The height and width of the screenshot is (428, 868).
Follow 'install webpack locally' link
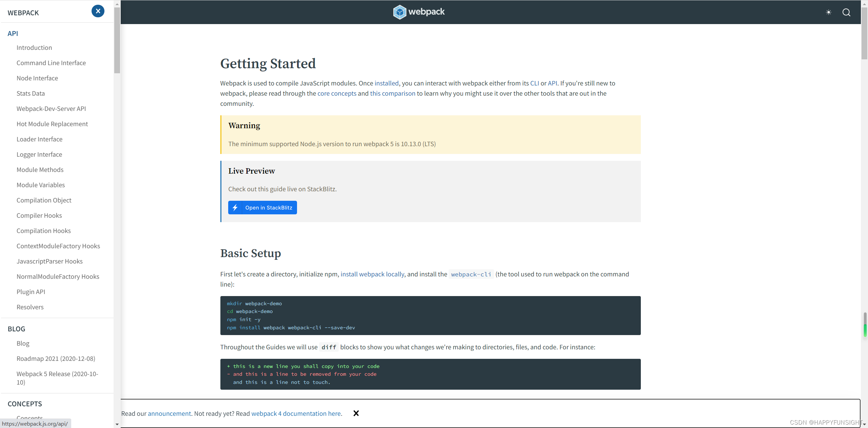(372, 274)
